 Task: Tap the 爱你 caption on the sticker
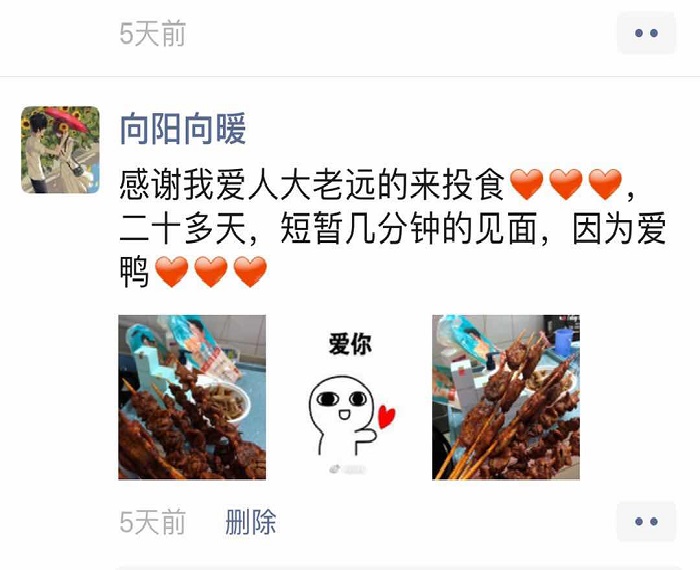pyautogui.click(x=350, y=344)
